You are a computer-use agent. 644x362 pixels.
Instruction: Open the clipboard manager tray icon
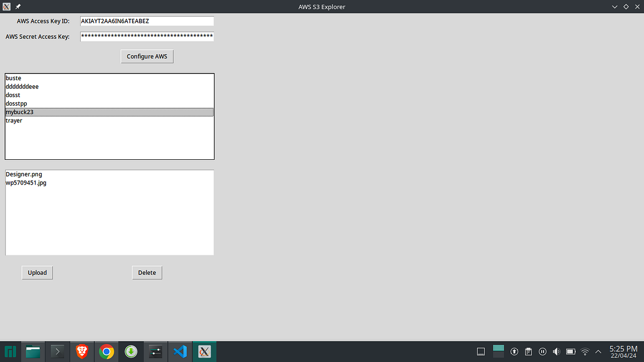click(528, 351)
